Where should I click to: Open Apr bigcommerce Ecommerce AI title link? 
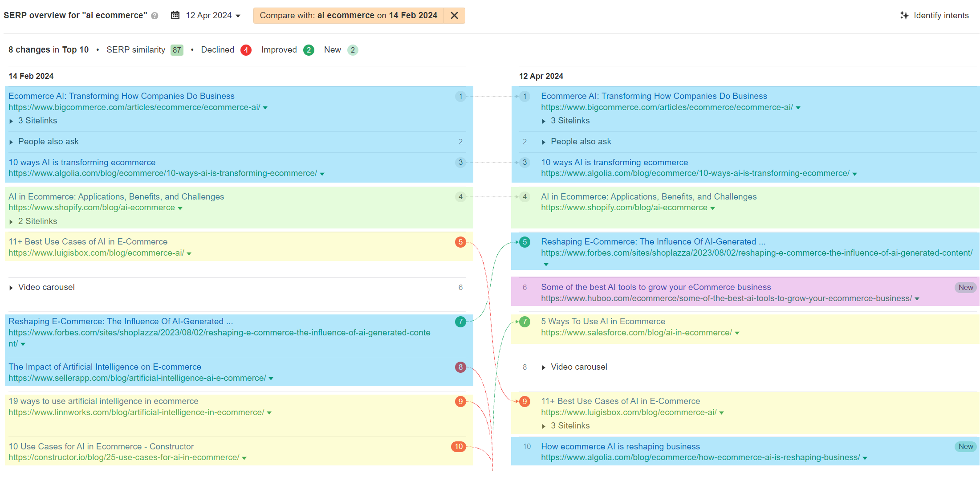[x=654, y=96]
